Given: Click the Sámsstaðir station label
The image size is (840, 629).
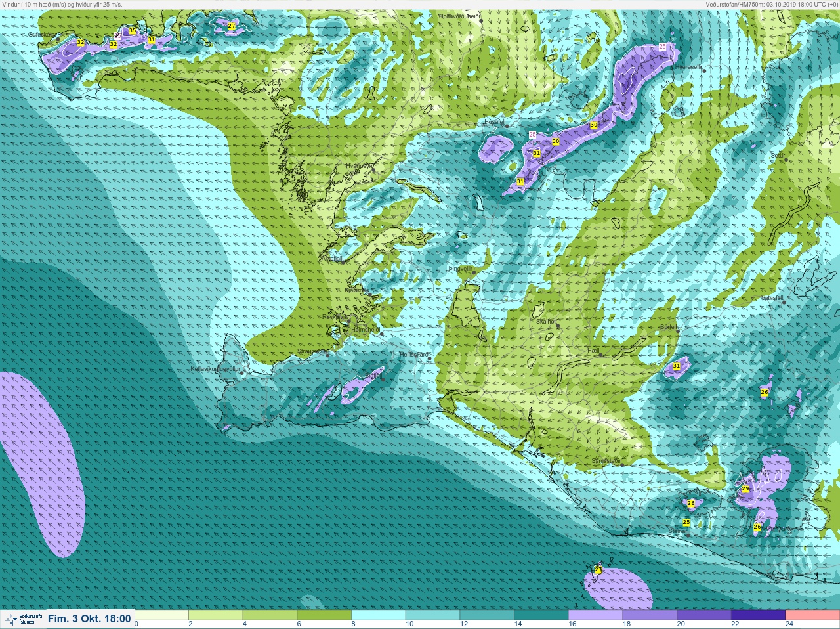Looking at the screenshot, I should pyautogui.click(x=606, y=461).
